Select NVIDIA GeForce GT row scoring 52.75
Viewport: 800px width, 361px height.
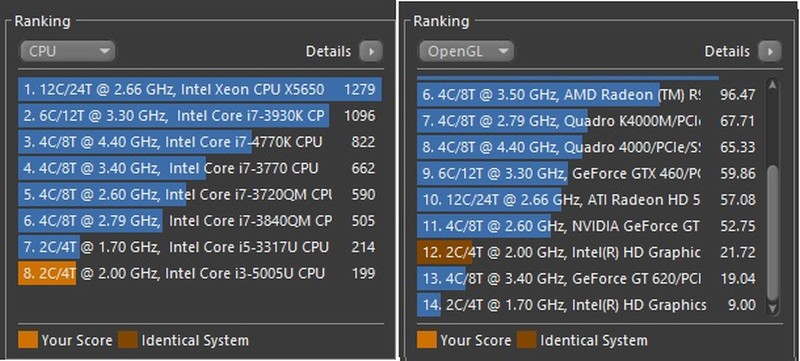coord(590,226)
